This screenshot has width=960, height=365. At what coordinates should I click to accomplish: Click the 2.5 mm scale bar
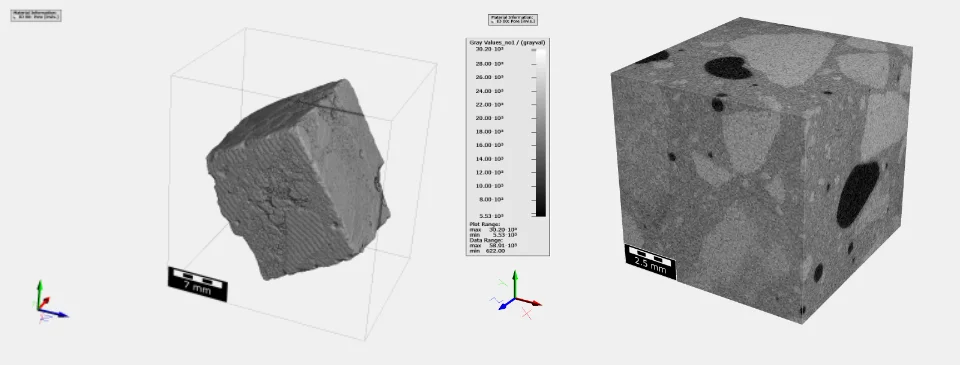pos(650,261)
